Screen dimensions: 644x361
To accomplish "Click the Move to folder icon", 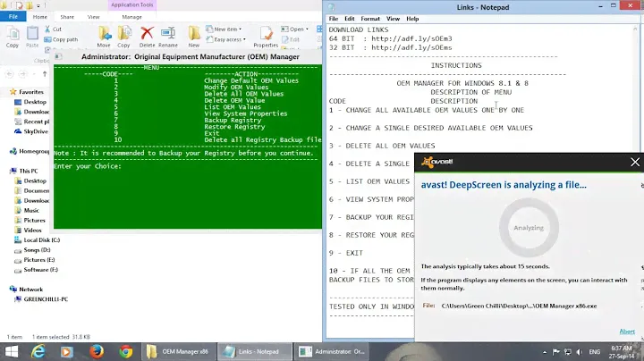I will pyautogui.click(x=105, y=37).
